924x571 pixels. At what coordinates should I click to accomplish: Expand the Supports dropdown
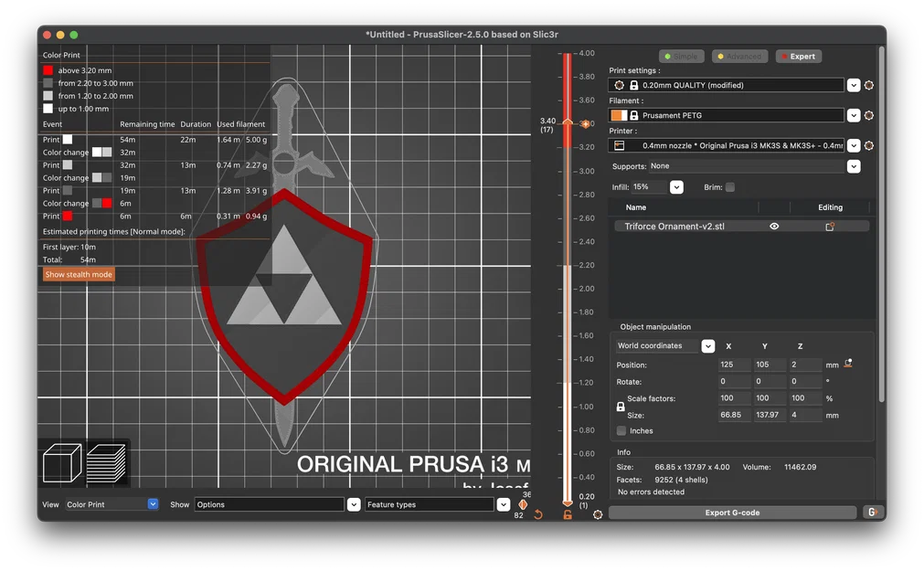pos(854,167)
